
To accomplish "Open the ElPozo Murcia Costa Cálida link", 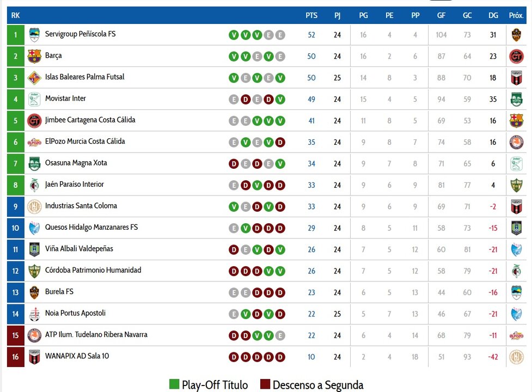I will (x=85, y=142).
